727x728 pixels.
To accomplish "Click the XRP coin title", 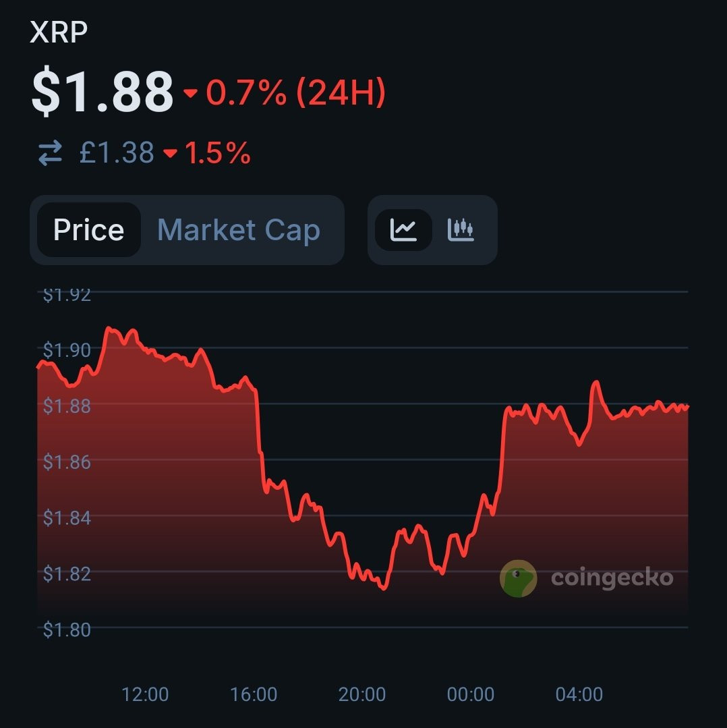I will pos(59,32).
